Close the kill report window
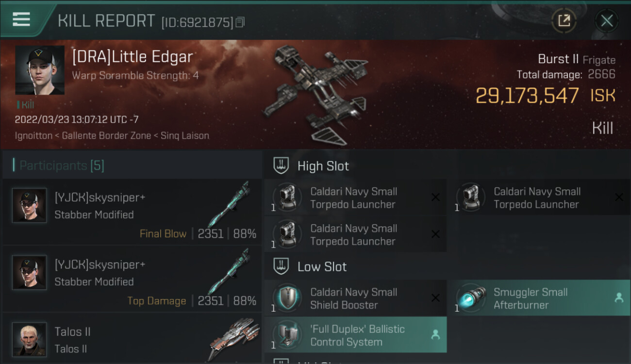Image resolution: width=631 pixels, height=364 pixels. click(606, 20)
